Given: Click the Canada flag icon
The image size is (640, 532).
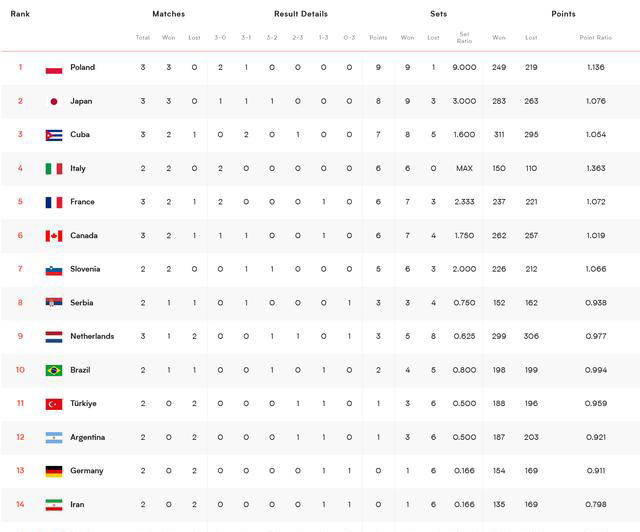Looking at the screenshot, I should [x=54, y=236].
